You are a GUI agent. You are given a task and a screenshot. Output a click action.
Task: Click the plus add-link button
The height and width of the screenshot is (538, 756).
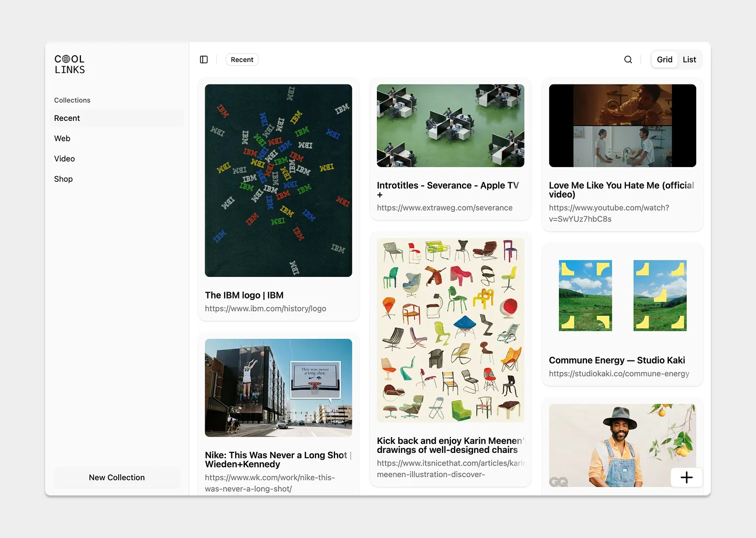687,477
